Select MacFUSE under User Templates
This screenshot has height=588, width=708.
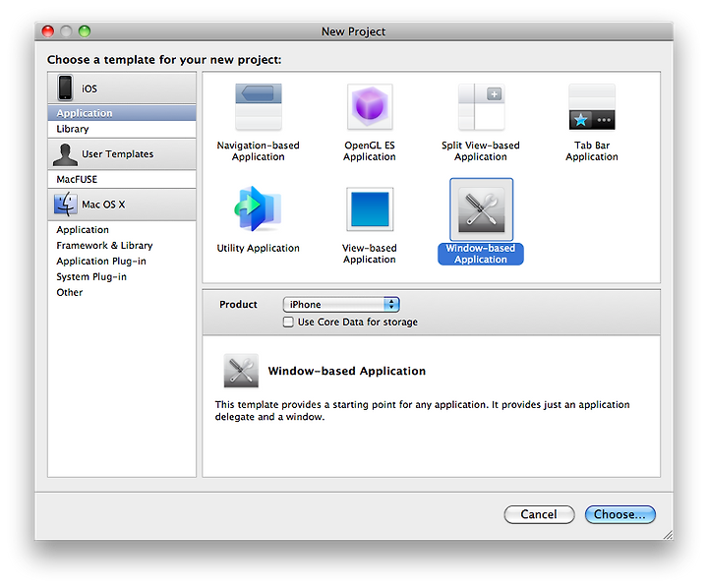(x=122, y=179)
